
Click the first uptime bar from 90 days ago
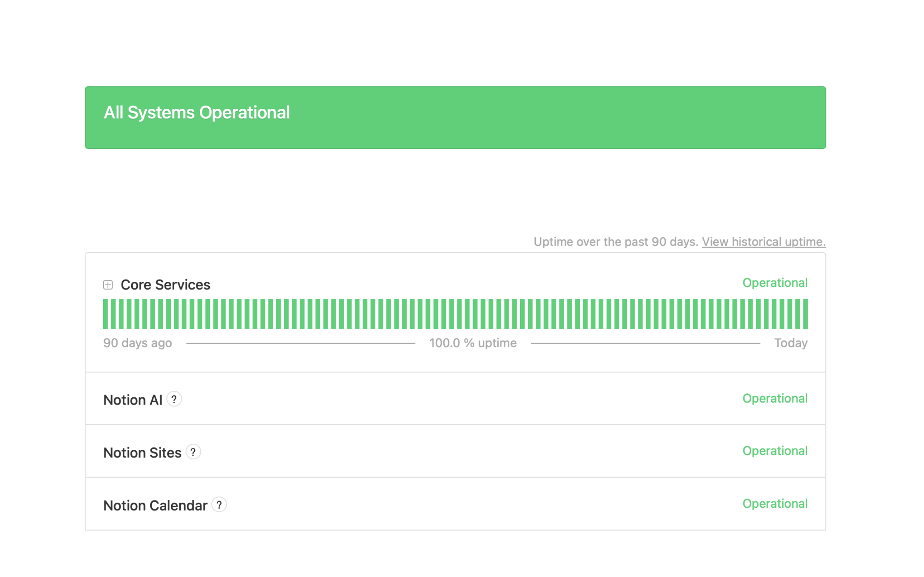(106, 314)
